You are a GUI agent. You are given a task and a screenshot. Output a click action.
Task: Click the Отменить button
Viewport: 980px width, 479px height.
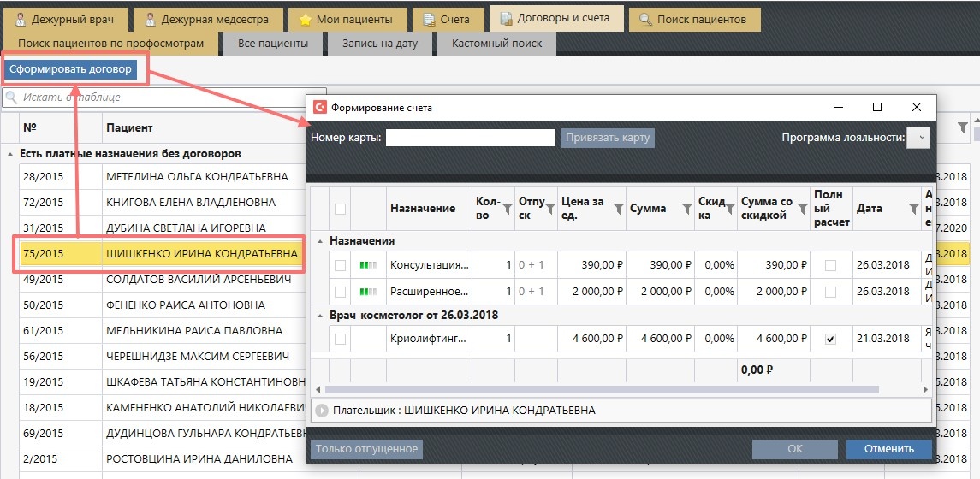coord(888,449)
